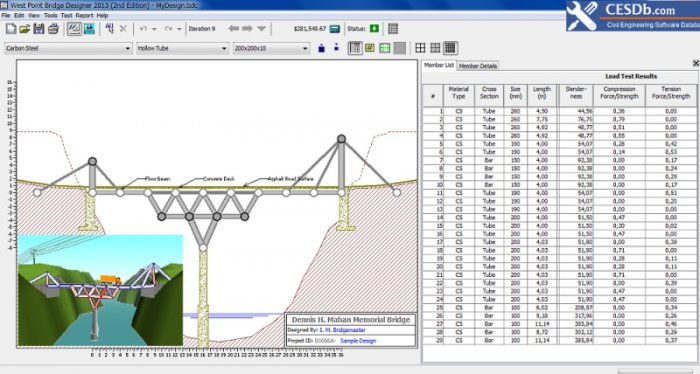Toggle member numbers display
700x374 pixels.
[370, 48]
